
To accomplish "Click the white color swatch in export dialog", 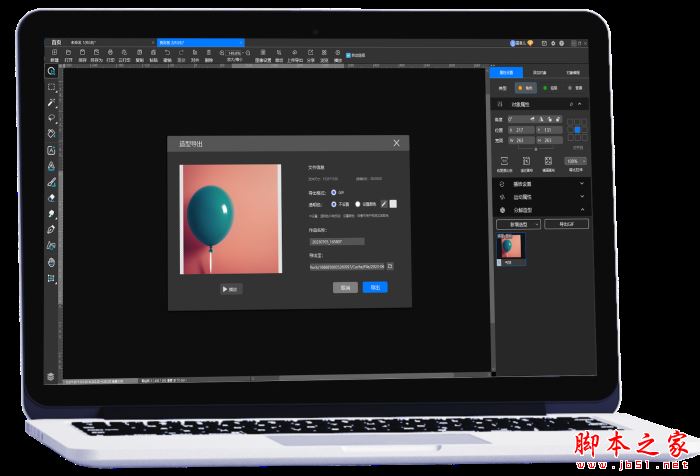I will tap(393, 203).
